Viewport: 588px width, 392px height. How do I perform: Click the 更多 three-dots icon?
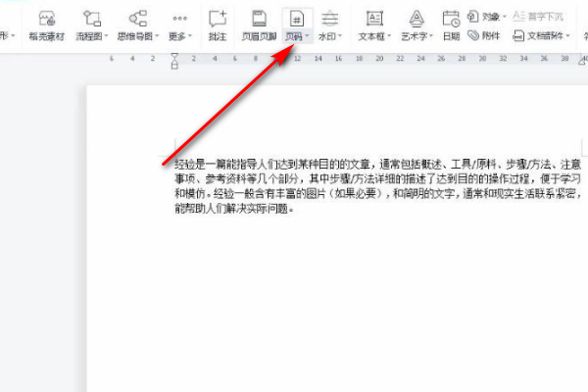pyautogui.click(x=179, y=18)
